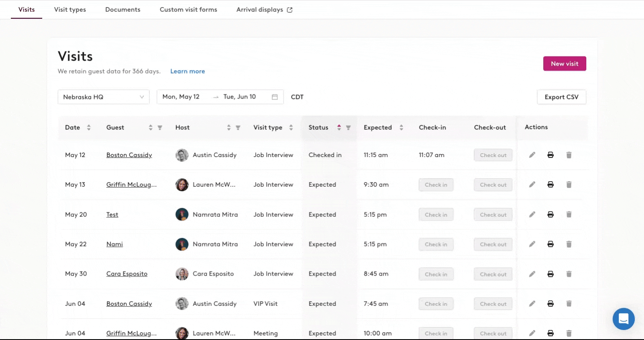Click the Checked in status cell
Image resolution: width=644 pixels, height=340 pixels.
pyautogui.click(x=325, y=155)
